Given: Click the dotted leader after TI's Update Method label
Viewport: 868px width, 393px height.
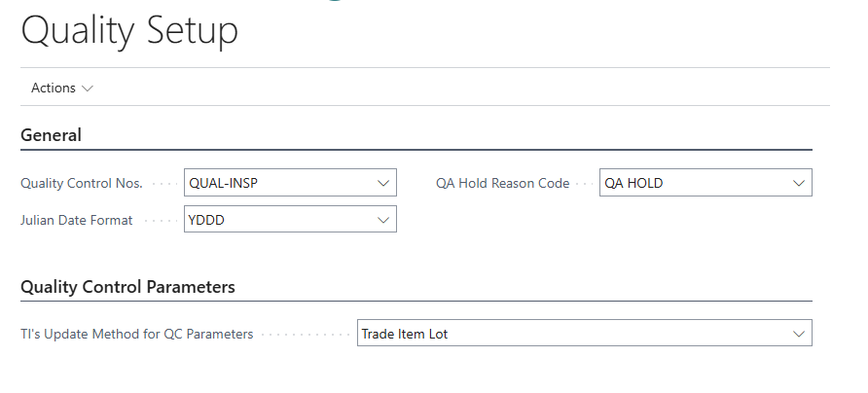Looking at the screenshot, I should pos(304,334).
